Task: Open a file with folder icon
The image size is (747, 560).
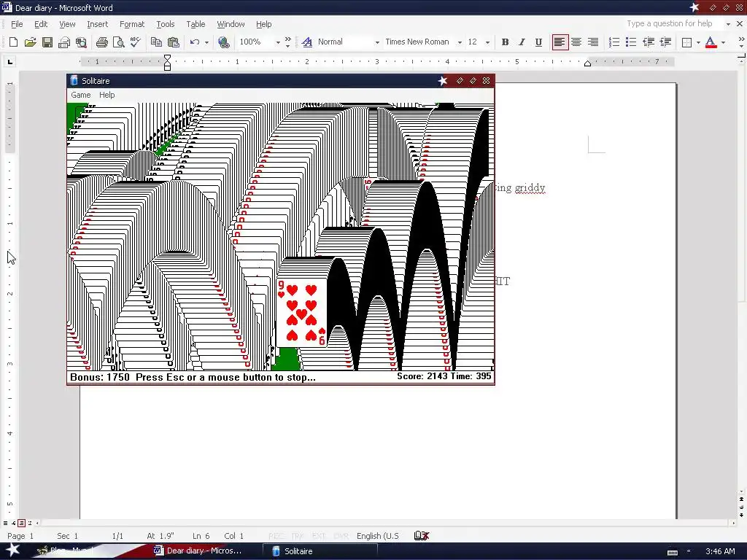Action: pyautogui.click(x=30, y=42)
